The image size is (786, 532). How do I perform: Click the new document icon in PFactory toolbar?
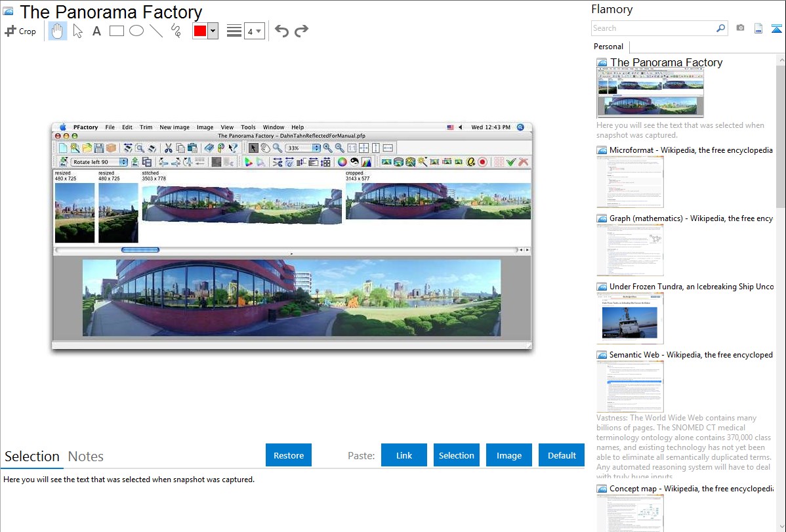click(x=63, y=148)
